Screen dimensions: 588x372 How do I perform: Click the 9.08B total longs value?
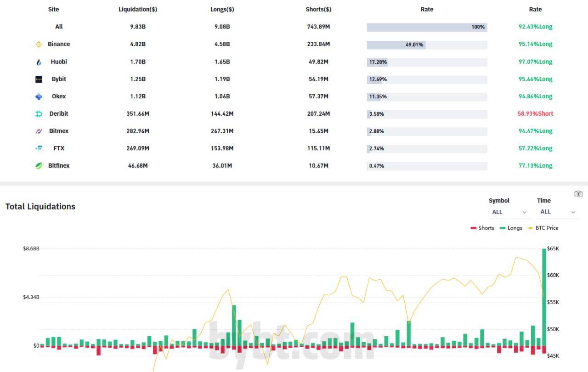(222, 27)
